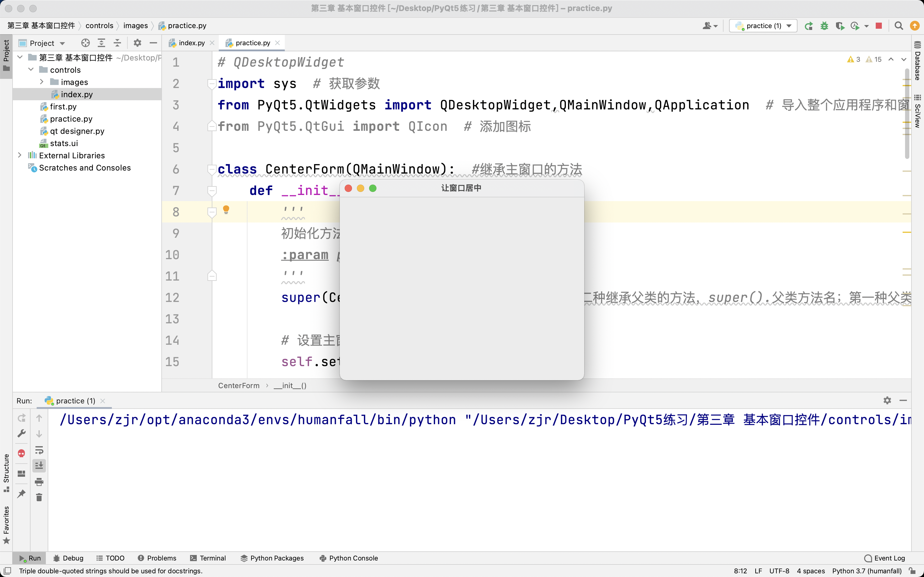Click the profiler run icon
Viewport: 924px width, 577px height.
855,26
